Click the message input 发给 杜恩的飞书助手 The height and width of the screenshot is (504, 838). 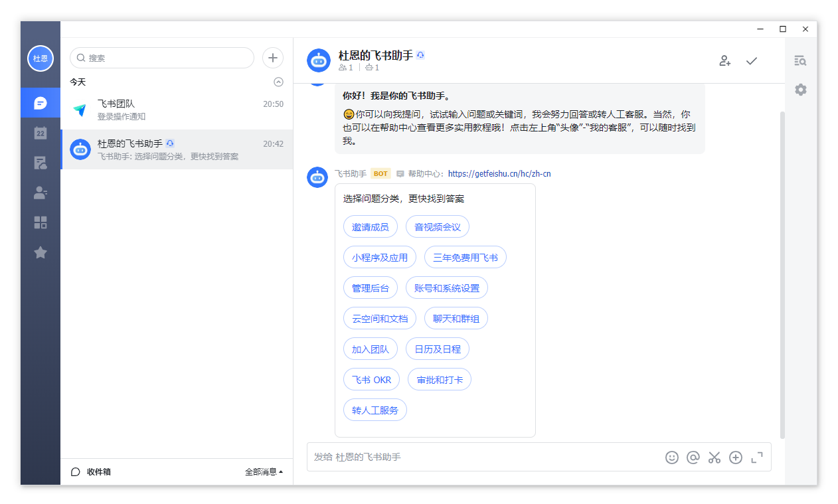click(x=485, y=457)
